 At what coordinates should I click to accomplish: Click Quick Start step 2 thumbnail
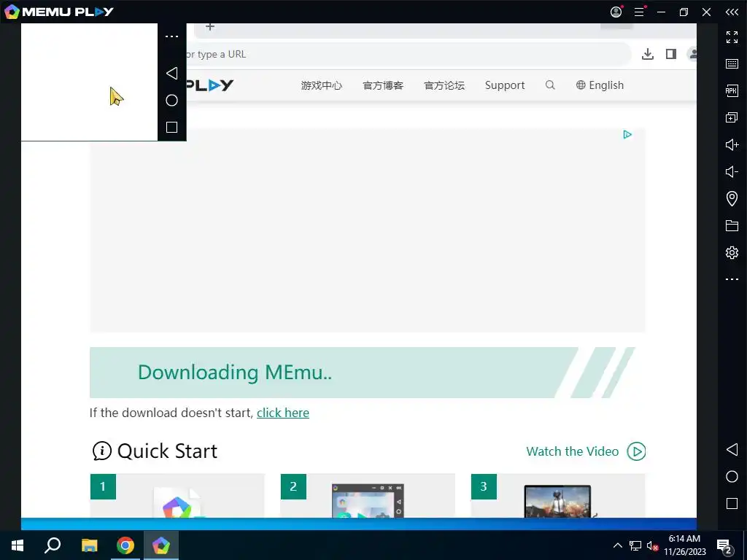(368, 496)
